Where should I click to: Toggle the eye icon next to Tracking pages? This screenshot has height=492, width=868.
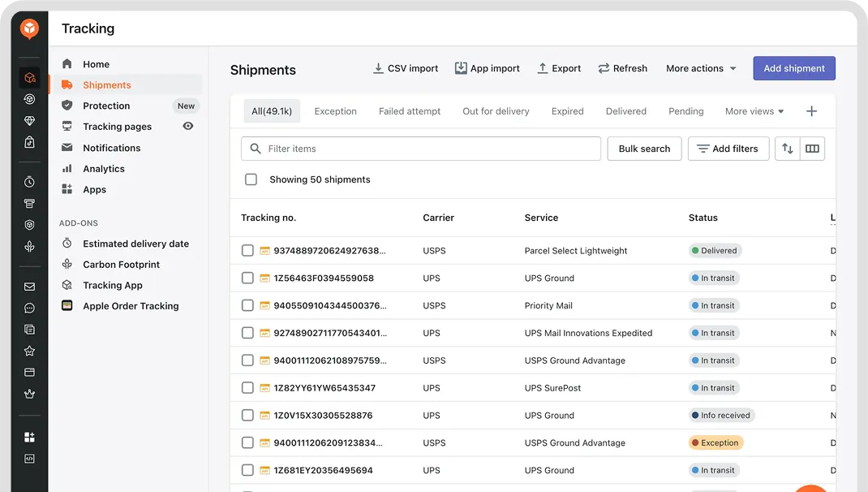point(187,127)
